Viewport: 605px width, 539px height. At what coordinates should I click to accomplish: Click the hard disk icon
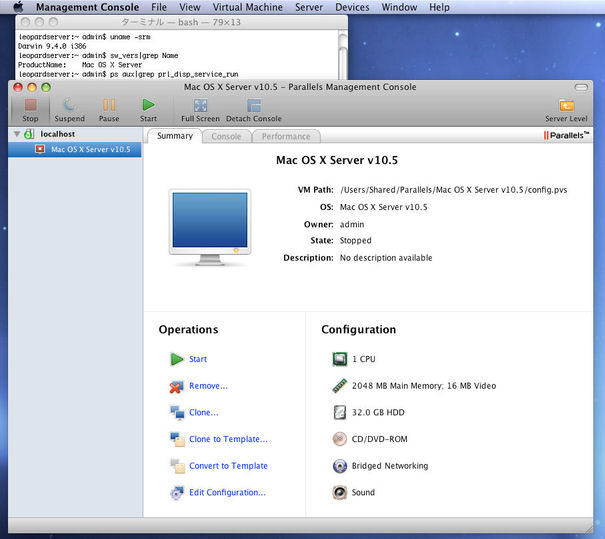[340, 412]
